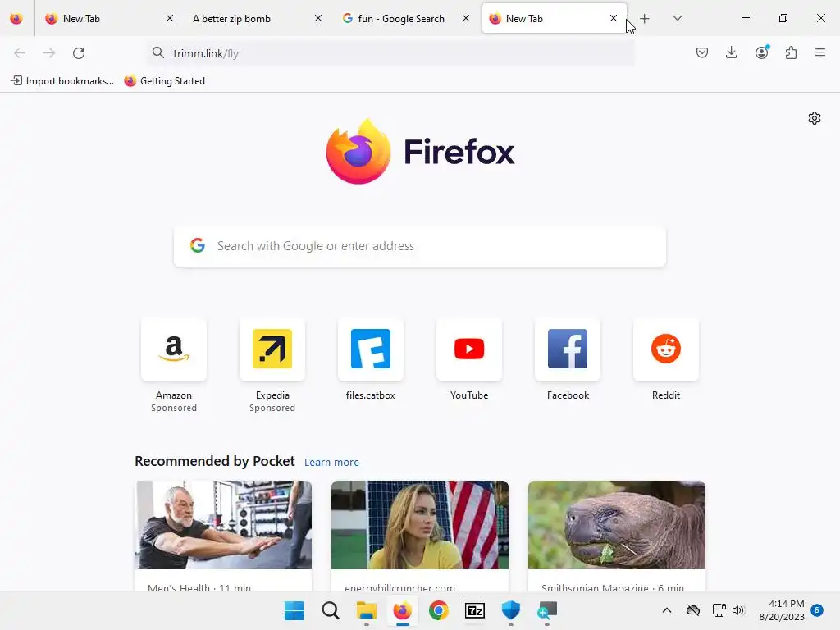Close the first New Tab tab
The height and width of the screenshot is (630, 840).
[170, 18]
